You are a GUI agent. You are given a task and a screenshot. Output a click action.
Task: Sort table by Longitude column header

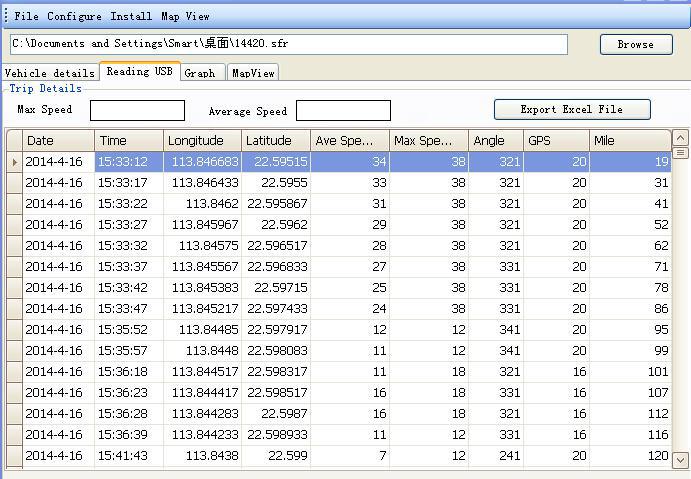click(202, 141)
